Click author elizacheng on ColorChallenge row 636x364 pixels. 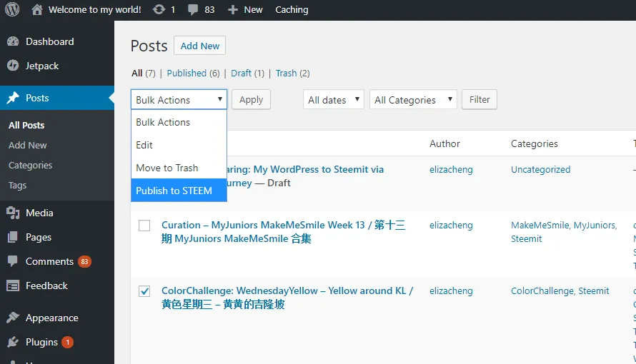[451, 291]
